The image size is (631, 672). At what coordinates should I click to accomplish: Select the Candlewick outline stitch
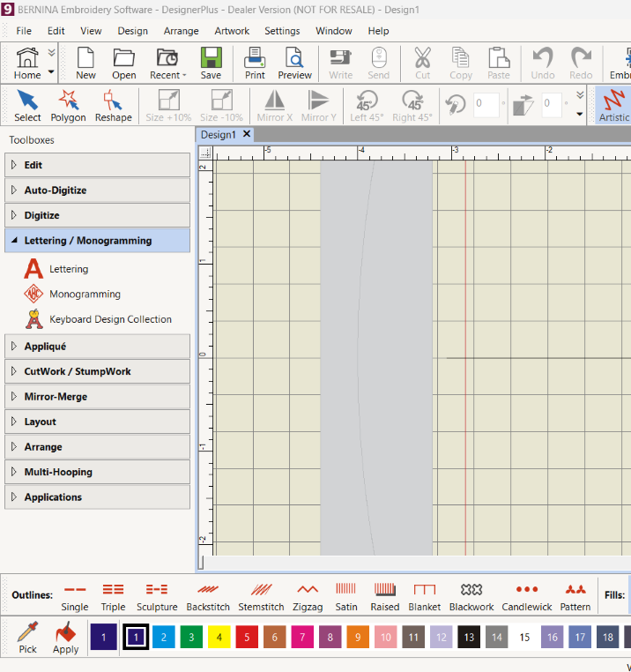[526, 596]
